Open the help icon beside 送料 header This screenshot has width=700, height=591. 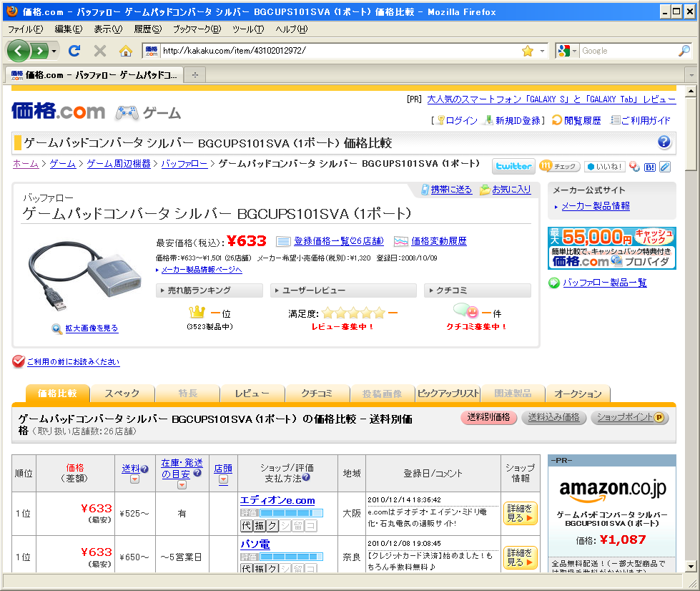[x=144, y=469]
